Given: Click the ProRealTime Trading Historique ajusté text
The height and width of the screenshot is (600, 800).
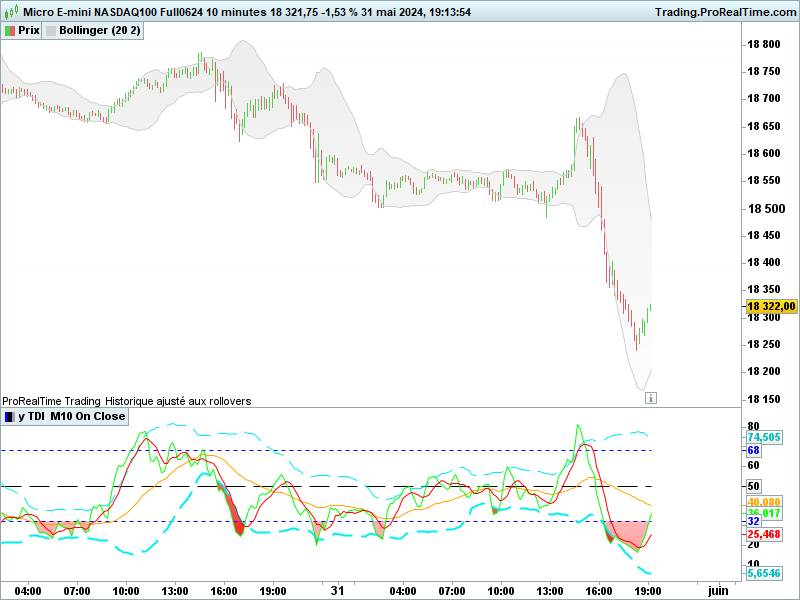Looking at the screenshot, I should click(127, 401).
